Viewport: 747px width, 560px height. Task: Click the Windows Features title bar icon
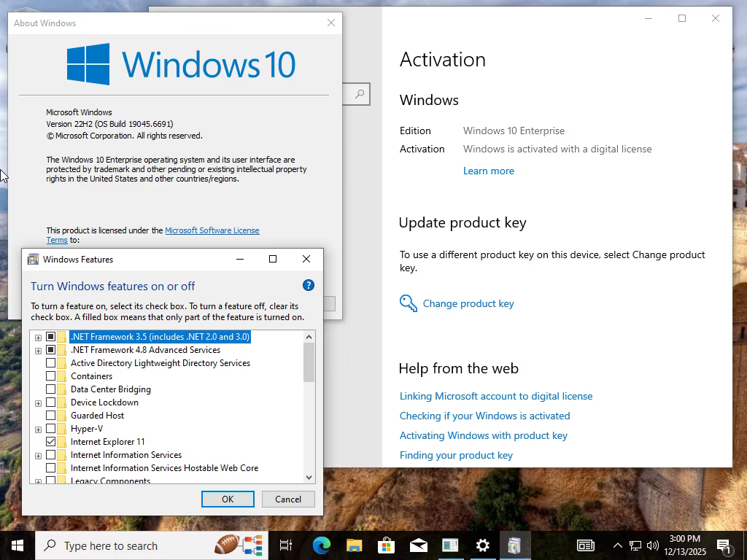pos(33,260)
